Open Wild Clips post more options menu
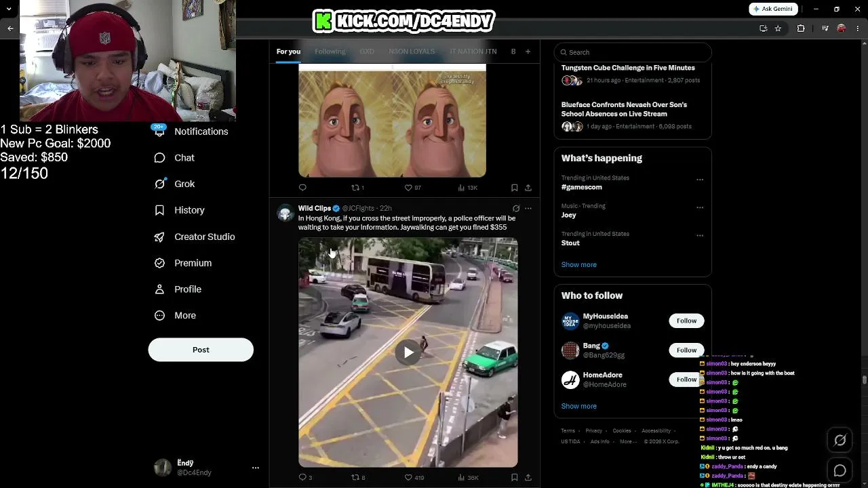This screenshot has width=868, height=488. click(528, 208)
